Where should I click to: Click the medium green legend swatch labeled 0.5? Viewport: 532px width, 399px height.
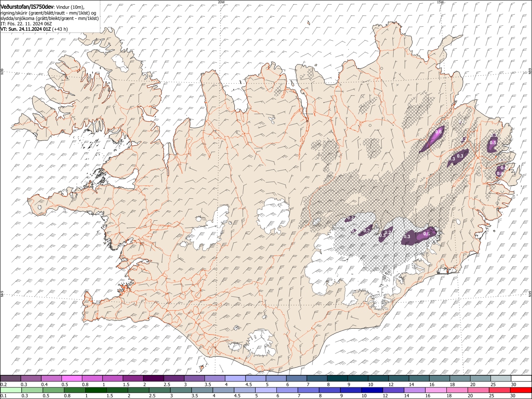pos(53,390)
